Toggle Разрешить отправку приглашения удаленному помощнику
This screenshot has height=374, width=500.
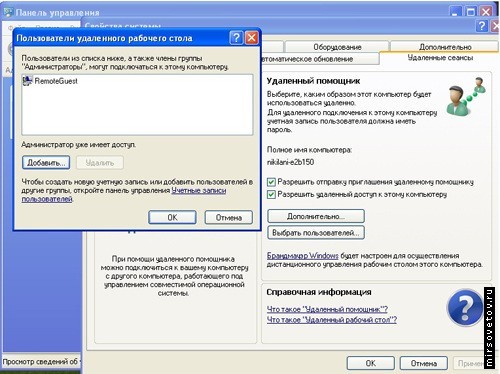pos(371,182)
